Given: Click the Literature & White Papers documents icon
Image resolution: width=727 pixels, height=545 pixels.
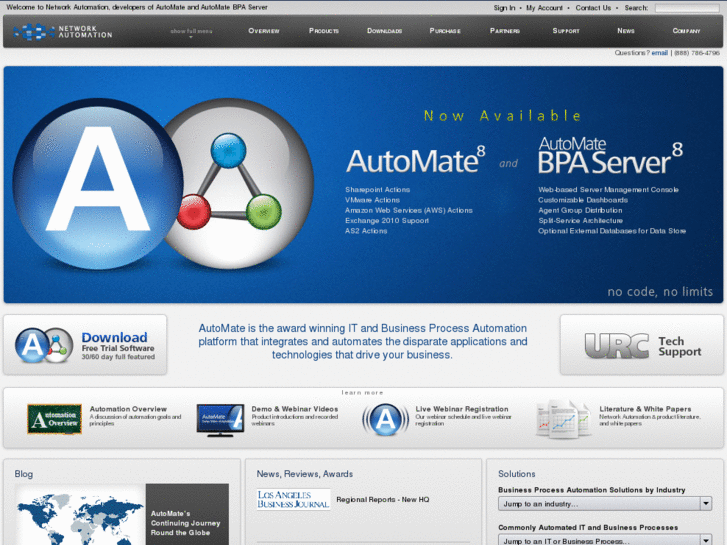Looking at the screenshot, I should click(x=563, y=419).
